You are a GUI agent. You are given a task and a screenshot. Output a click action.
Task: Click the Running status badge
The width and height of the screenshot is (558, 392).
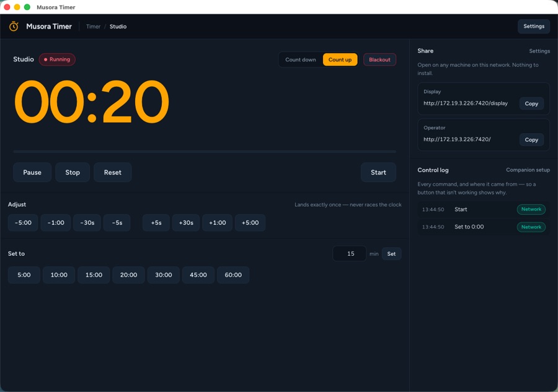click(57, 59)
